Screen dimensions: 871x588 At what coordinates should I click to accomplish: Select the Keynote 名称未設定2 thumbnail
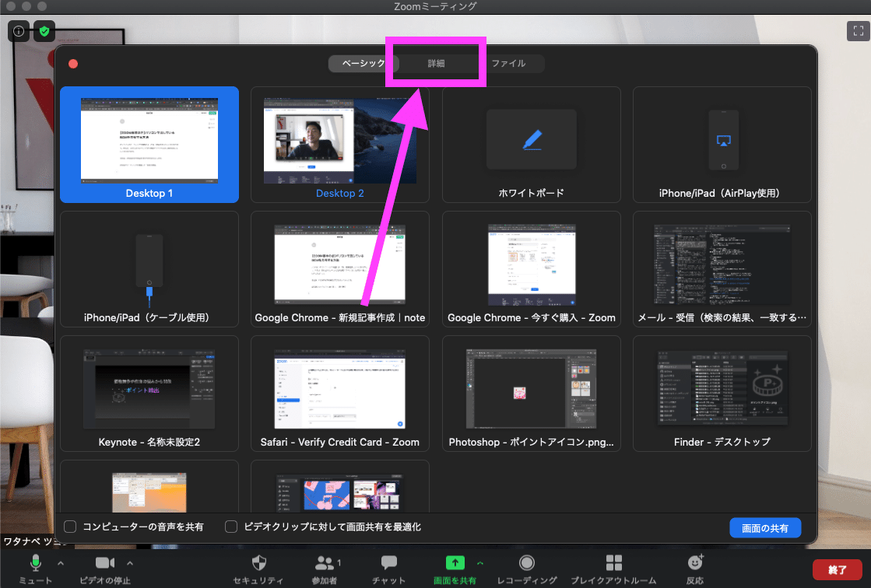coord(149,393)
